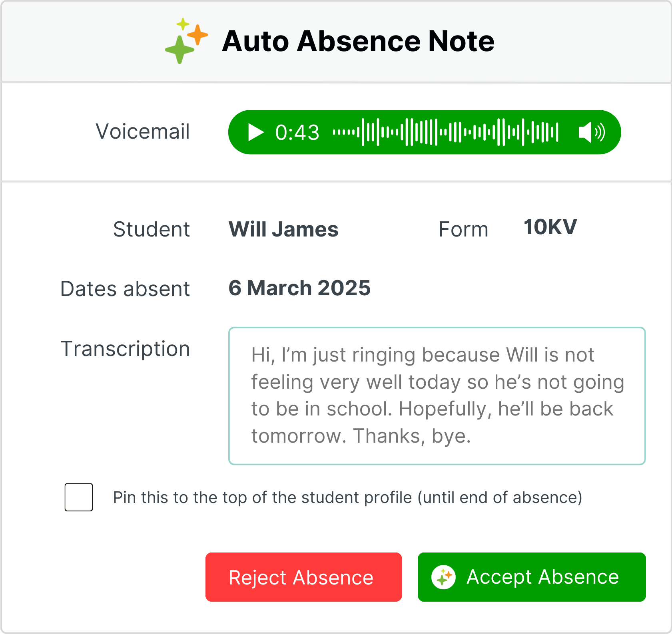Select the form group 10KV
672x634 pixels.
(x=550, y=227)
